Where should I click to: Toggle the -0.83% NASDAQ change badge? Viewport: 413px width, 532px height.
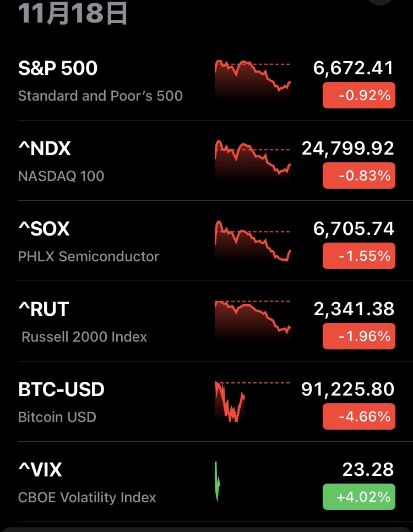pyautogui.click(x=358, y=176)
